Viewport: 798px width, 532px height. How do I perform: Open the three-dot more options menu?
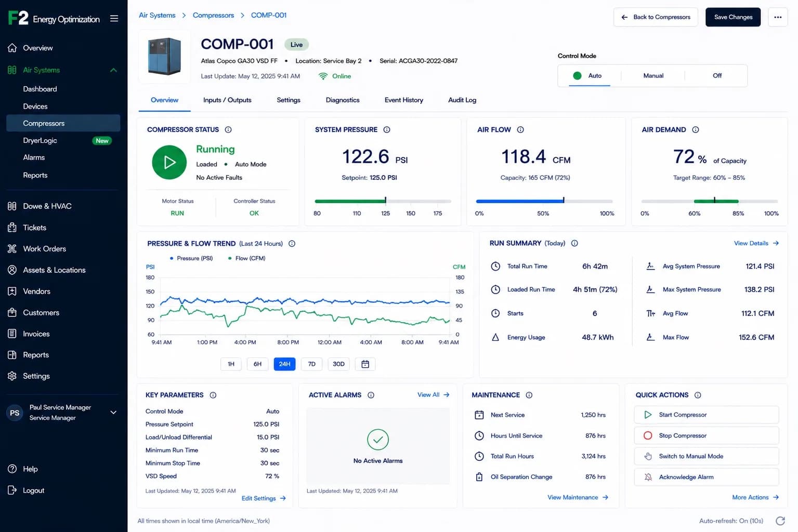pos(778,17)
